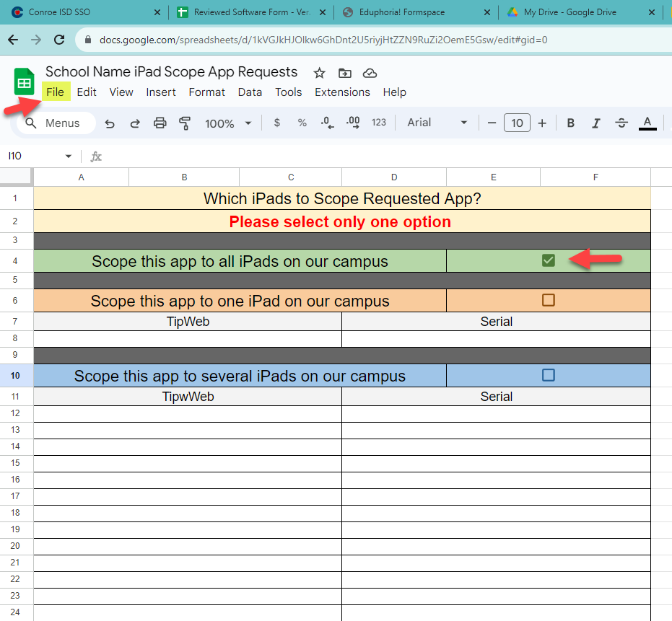672x621 pixels.
Task: Open the Arial font dropdown
Action: tap(435, 123)
